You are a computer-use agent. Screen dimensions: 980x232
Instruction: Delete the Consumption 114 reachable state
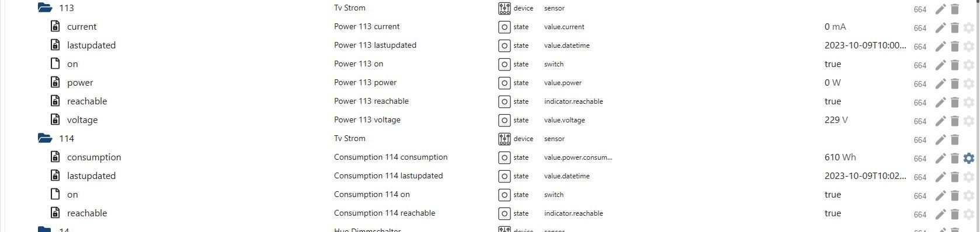point(955,214)
